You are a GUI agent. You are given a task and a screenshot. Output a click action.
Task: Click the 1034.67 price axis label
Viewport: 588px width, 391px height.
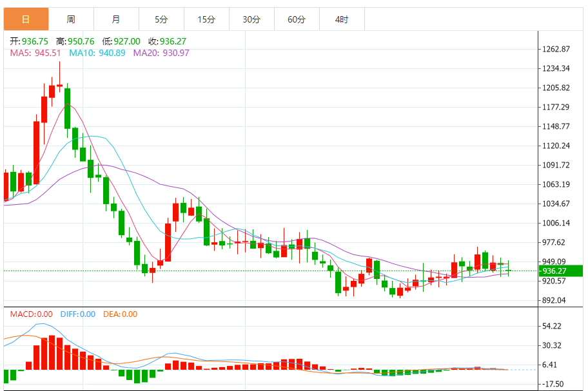pos(556,204)
